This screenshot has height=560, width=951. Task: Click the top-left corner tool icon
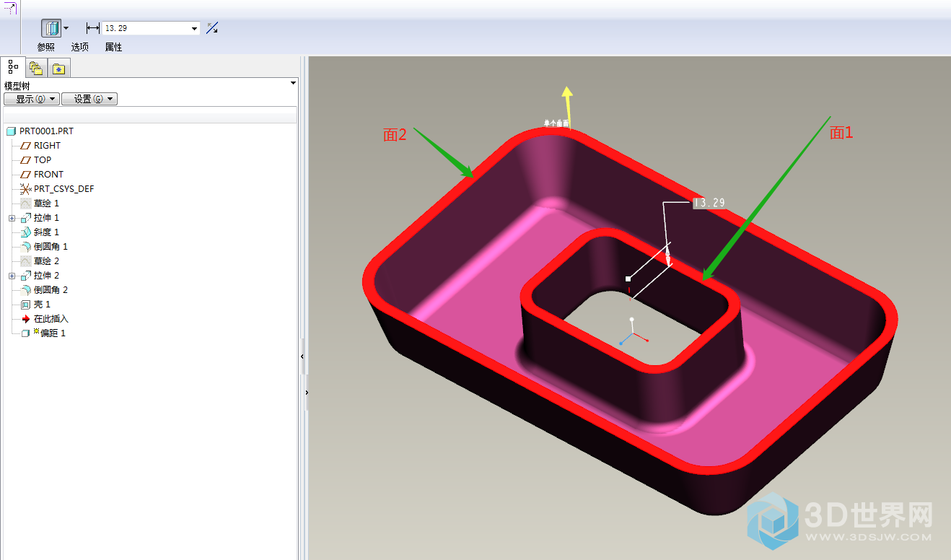pos(10,9)
